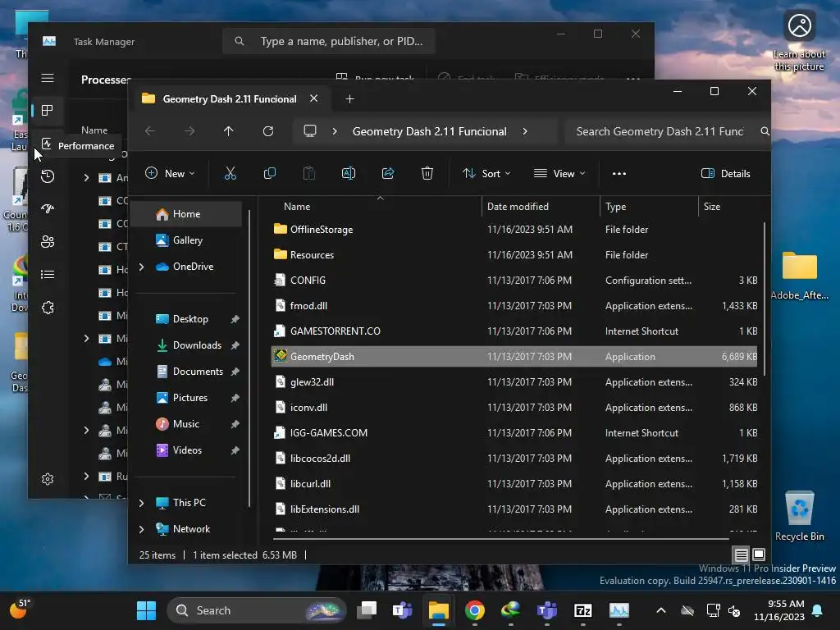The image size is (840, 630).
Task: Select Gallery in navigation pane
Action: [186, 240]
